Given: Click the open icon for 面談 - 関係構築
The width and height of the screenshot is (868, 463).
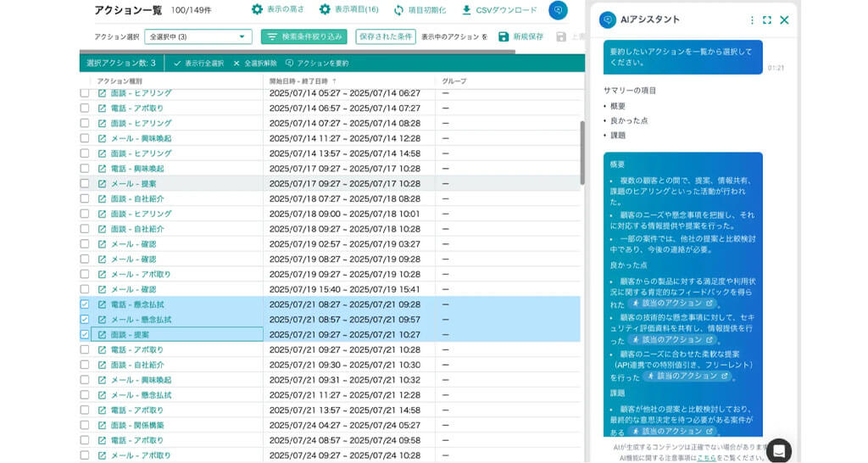Looking at the screenshot, I should click(x=102, y=426).
